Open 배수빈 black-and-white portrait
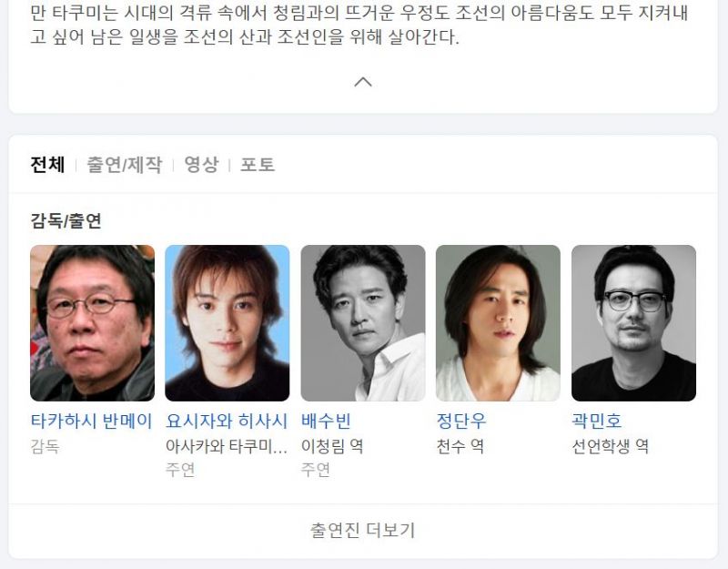Image resolution: width=728 pixels, height=569 pixels. coord(362,323)
